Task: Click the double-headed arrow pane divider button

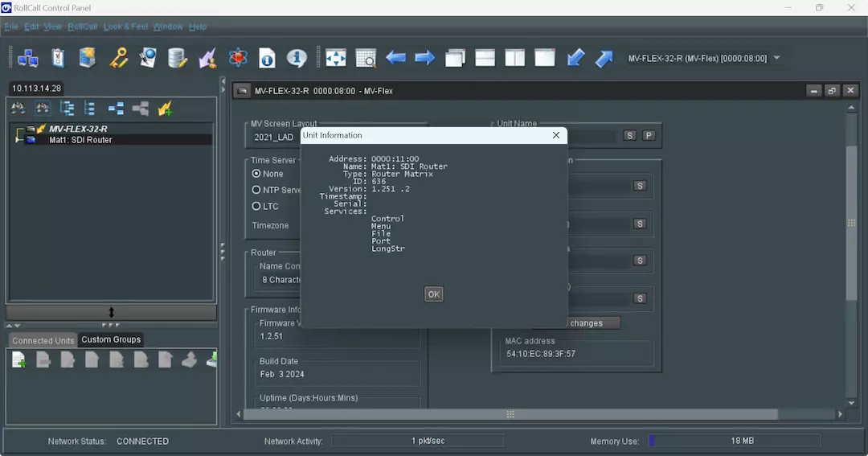Action: click(111, 313)
